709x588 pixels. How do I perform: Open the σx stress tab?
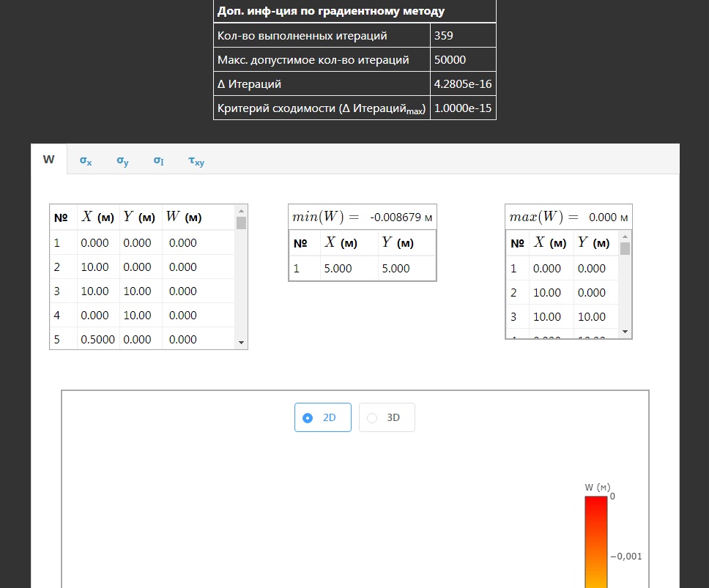86,160
